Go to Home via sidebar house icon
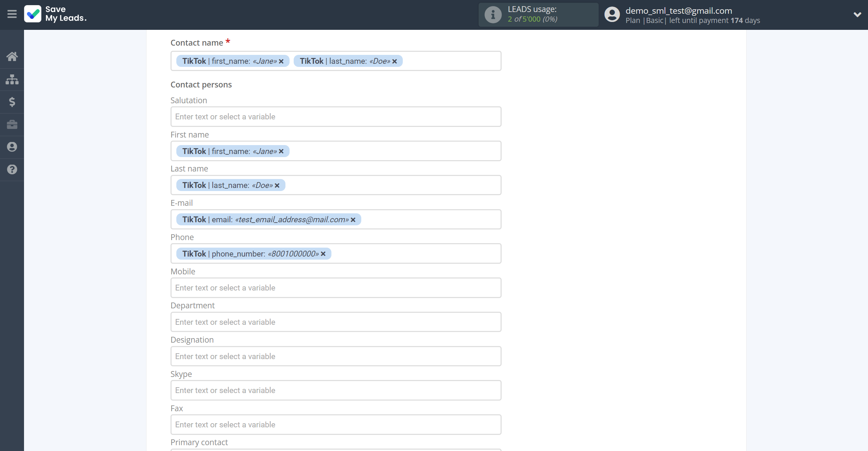This screenshot has height=451, width=868. (12, 57)
